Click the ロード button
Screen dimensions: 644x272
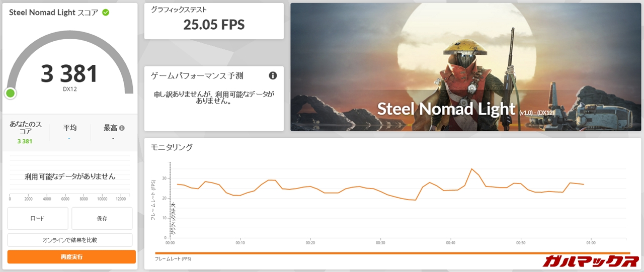(x=38, y=219)
